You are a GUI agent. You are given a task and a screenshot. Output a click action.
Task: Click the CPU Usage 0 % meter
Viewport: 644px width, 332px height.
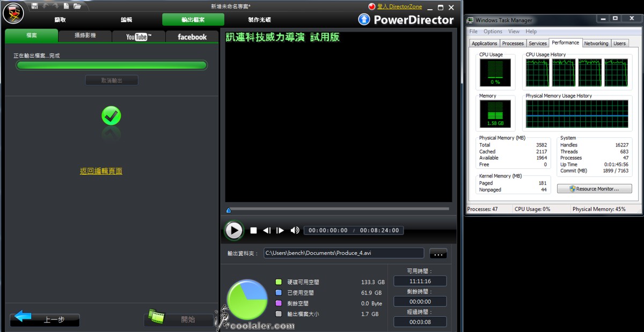click(x=495, y=73)
